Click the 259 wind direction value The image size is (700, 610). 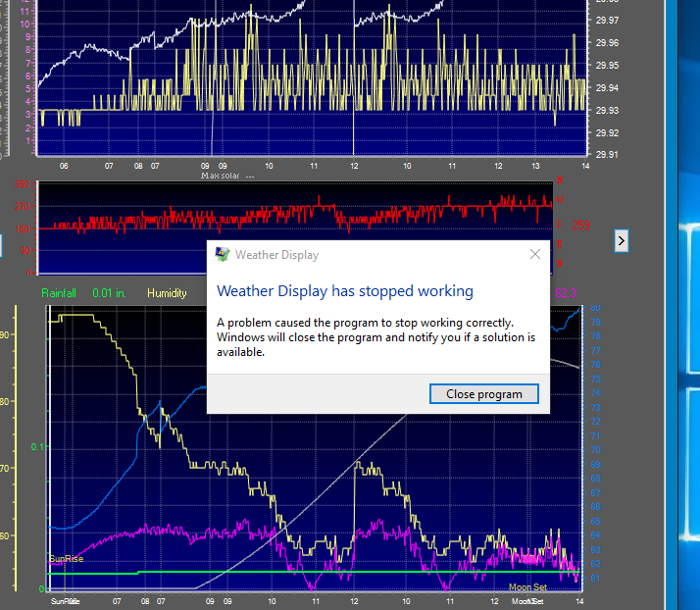580,225
